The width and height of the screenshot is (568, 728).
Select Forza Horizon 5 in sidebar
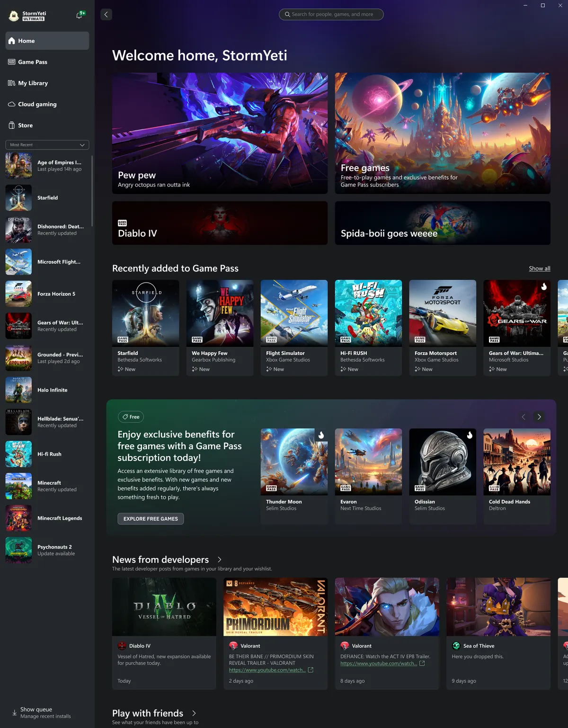tap(47, 294)
